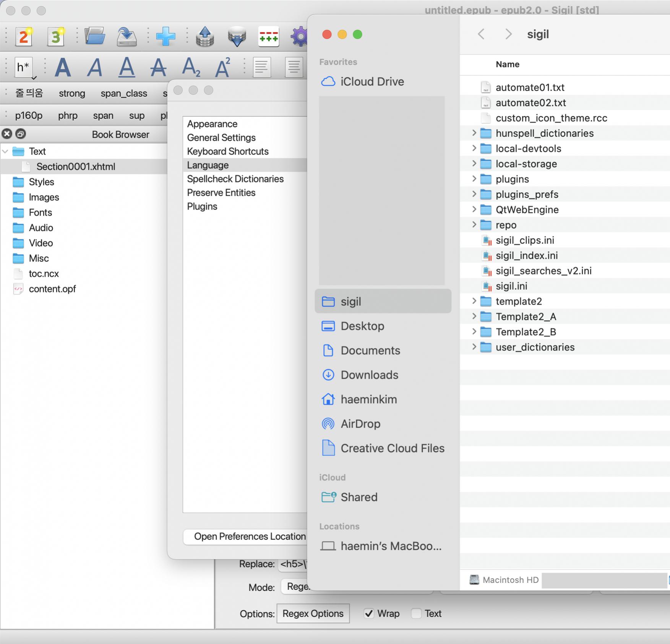Close the Book Browser panel
The width and height of the screenshot is (670, 644).
[7, 134]
